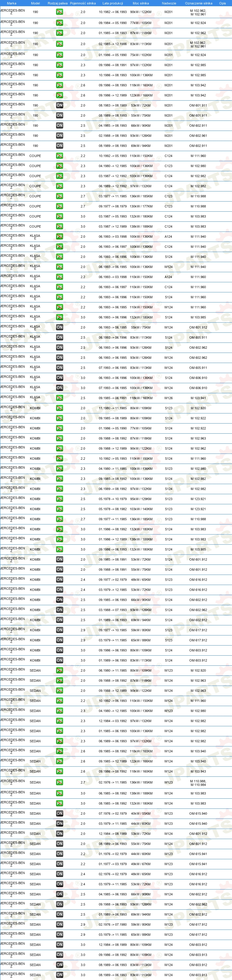
Task: Click petrol icon in COUPE 110kW / 150KM row
Action: coord(59,156)
